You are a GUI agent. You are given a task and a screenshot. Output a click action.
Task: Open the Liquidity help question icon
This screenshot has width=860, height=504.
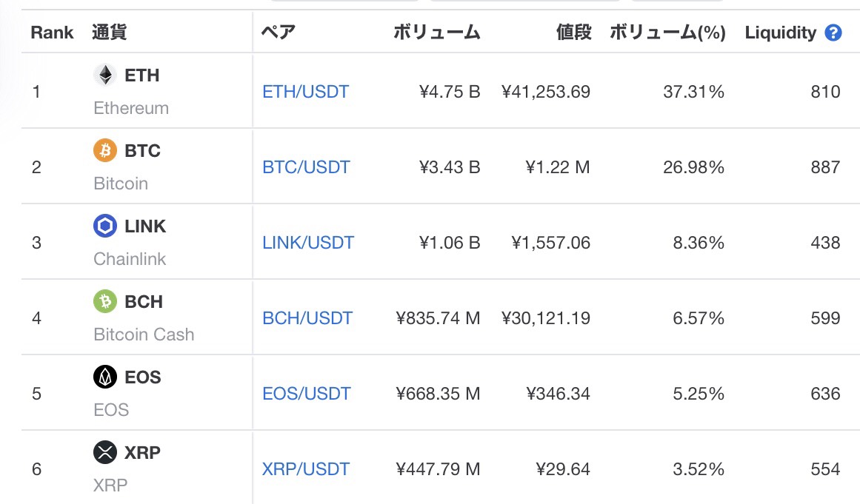coord(833,33)
